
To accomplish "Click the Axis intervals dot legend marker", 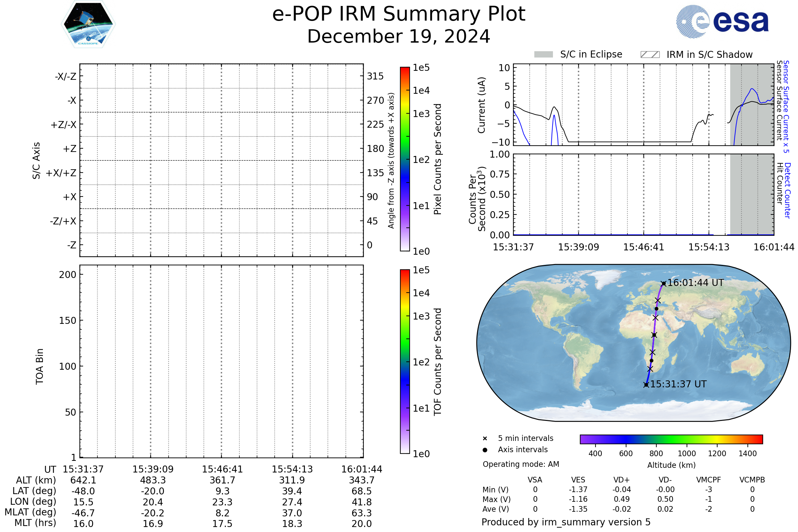I will pyautogui.click(x=485, y=450).
